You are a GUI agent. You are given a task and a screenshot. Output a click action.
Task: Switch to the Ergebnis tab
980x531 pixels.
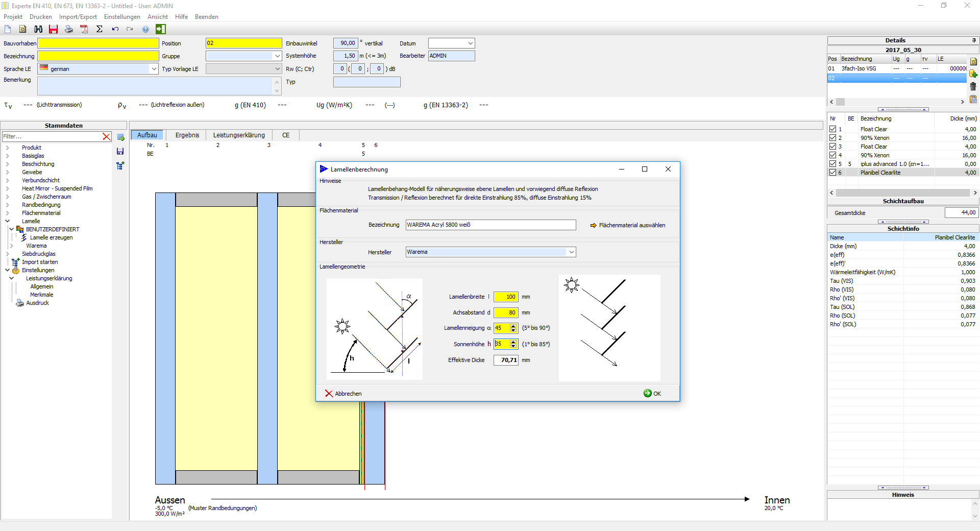point(187,135)
